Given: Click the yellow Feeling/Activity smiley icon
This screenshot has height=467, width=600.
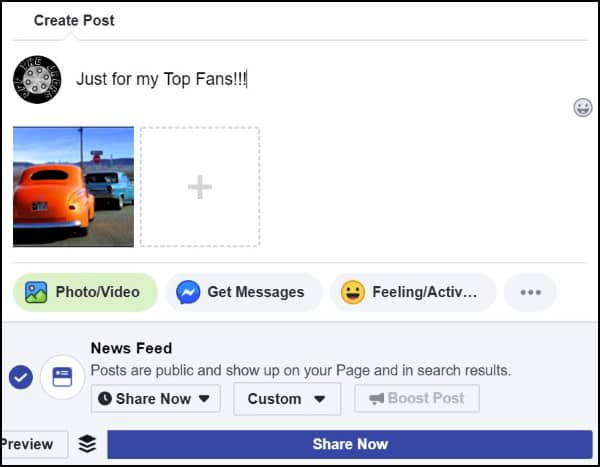Looking at the screenshot, I should click(352, 292).
